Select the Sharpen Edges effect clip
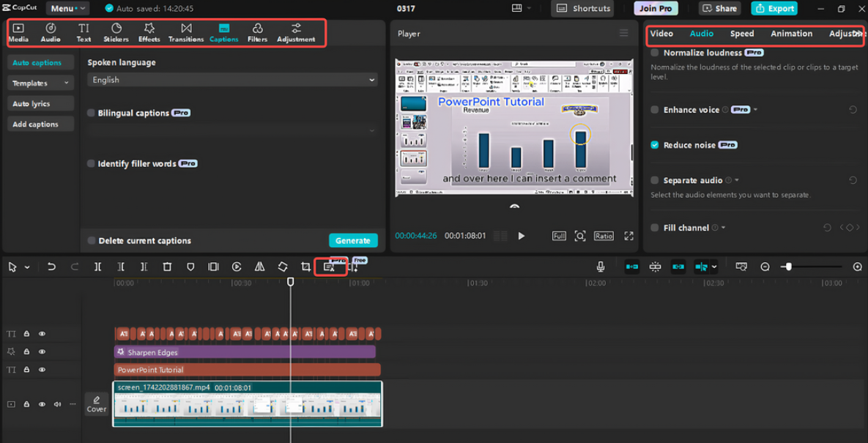 pyautogui.click(x=245, y=351)
